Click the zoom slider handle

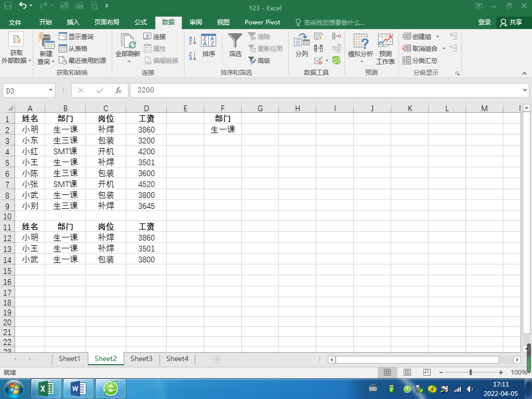point(471,372)
